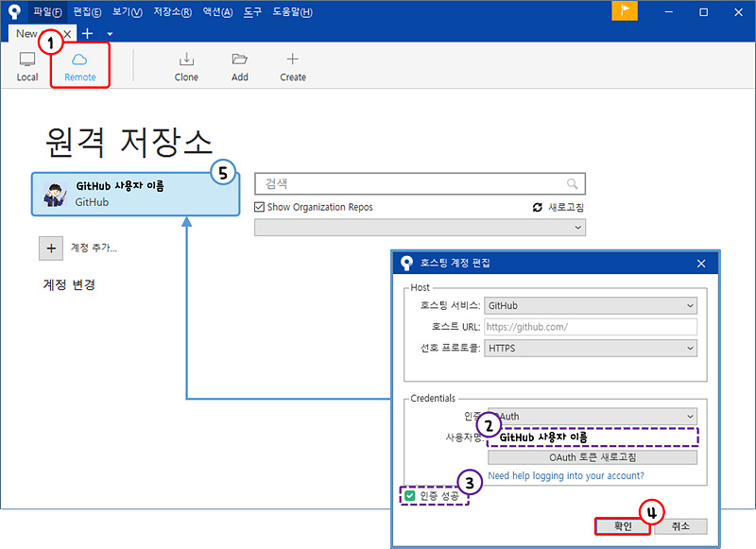Open the 인증 OAuth dropdown

[x=593, y=416]
